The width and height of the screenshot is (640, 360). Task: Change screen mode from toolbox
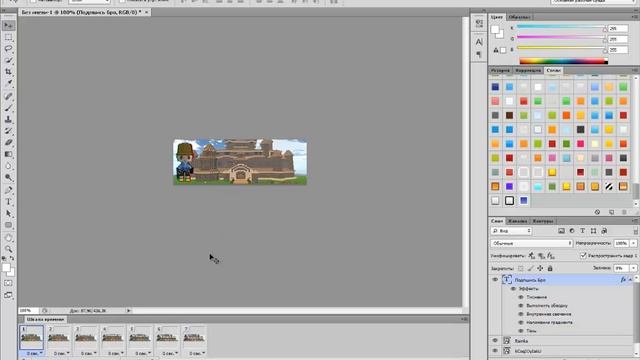pos(8,295)
